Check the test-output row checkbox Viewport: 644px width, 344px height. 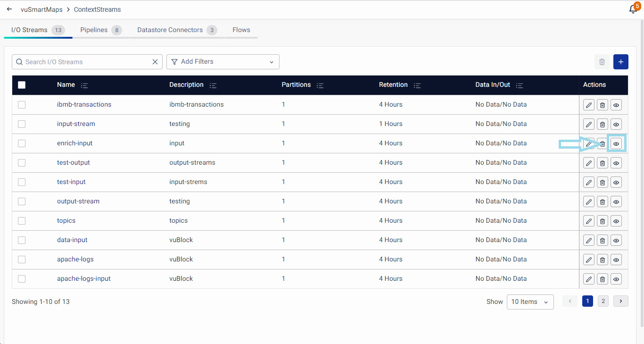pyautogui.click(x=22, y=163)
